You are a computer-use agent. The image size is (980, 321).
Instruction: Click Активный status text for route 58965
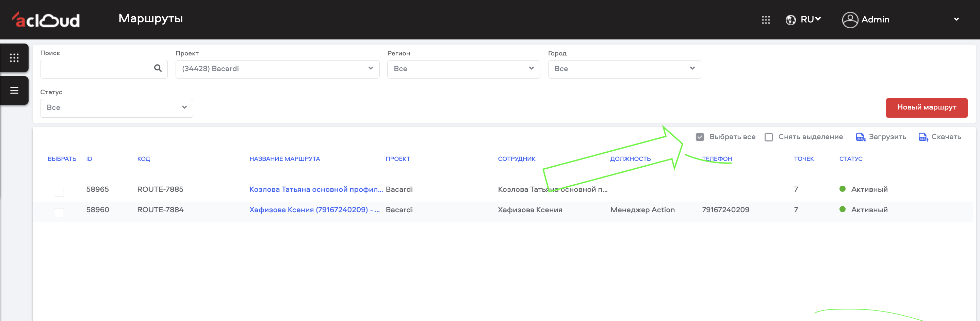[869, 189]
